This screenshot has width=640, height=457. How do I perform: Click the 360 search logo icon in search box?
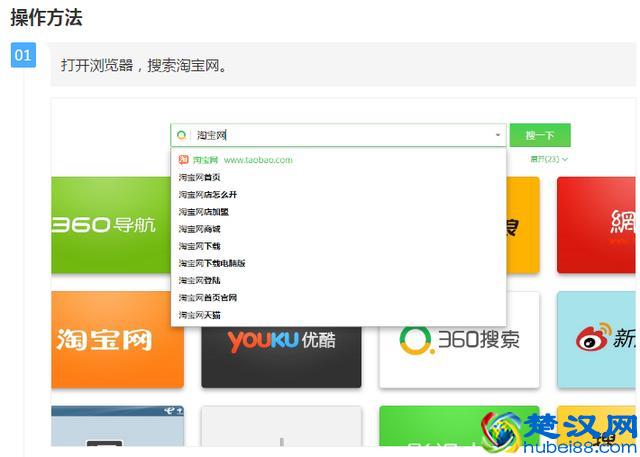tap(182, 135)
